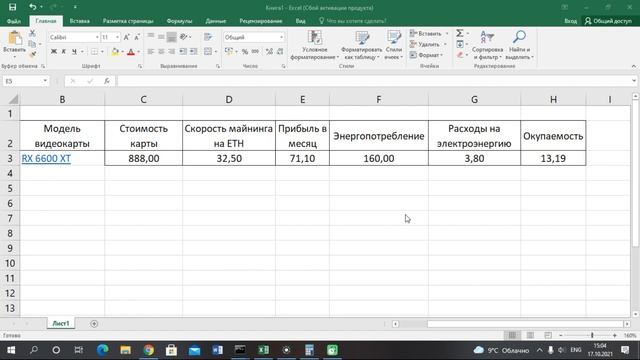The width and height of the screenshot is (640, 360).
Task: Click the Format Painter brush icon
Action: coord(33,54)
